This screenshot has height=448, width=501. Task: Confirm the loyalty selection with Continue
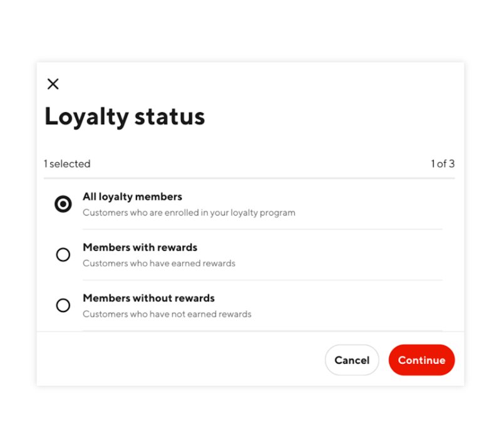point(421,360)
